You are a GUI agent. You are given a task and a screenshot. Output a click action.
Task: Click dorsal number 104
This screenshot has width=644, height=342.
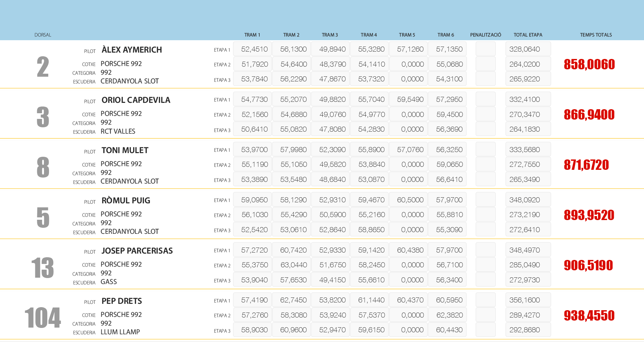[x=43, y=318]
